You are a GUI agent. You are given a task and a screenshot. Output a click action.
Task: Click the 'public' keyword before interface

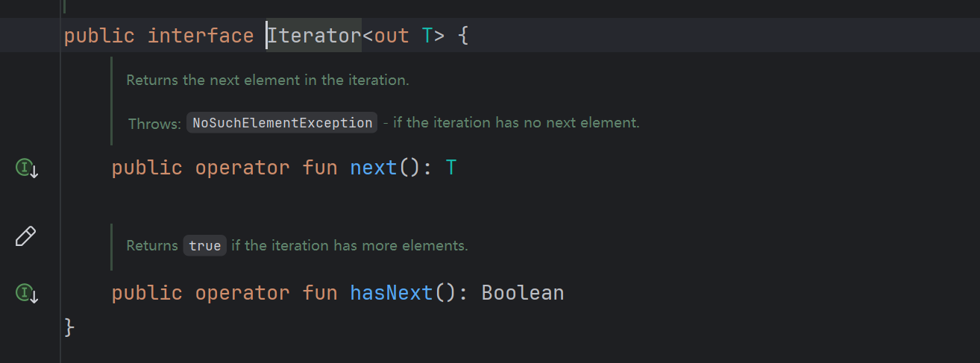(99, 35)
